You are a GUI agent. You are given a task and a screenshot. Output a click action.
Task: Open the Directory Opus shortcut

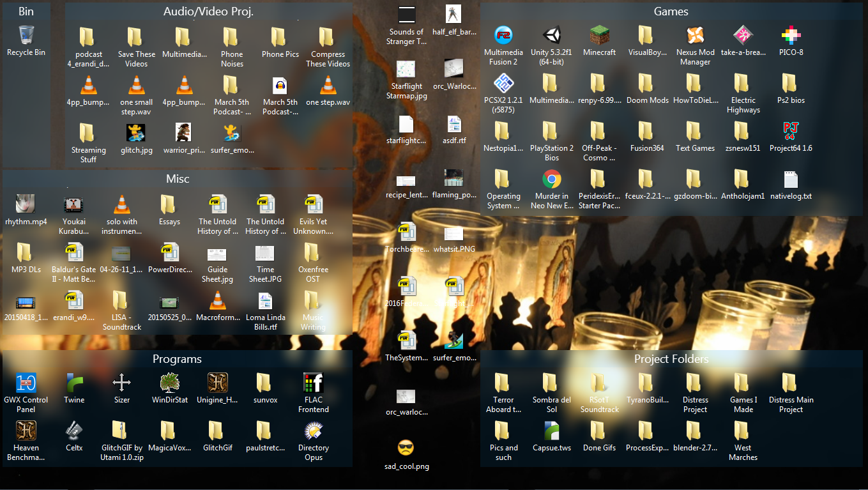(x=313, y=431)
